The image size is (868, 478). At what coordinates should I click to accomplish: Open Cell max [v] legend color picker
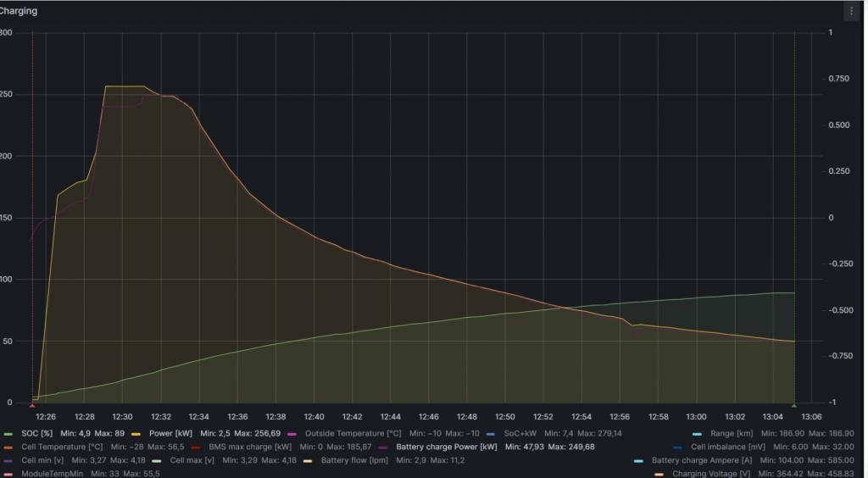click(158, 460)
